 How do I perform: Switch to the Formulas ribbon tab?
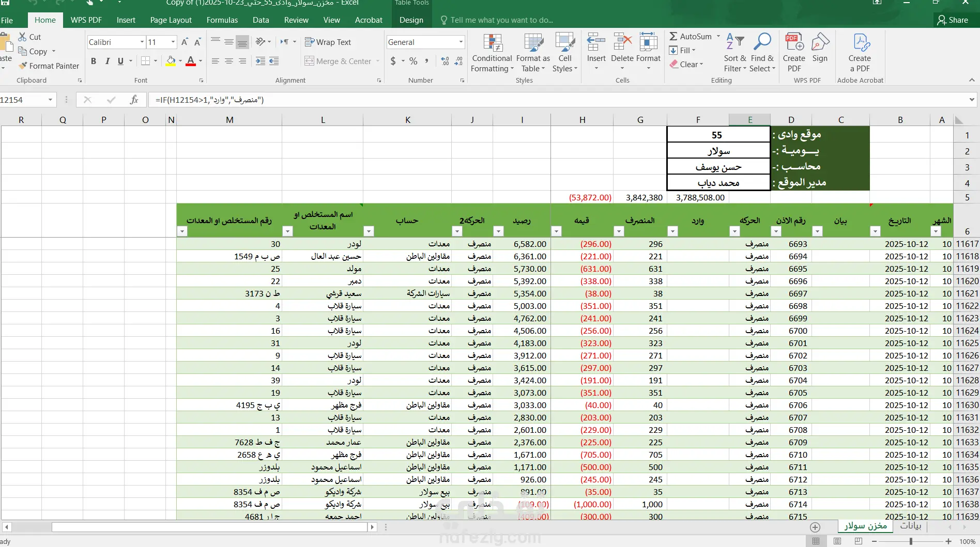pos(222,20)
